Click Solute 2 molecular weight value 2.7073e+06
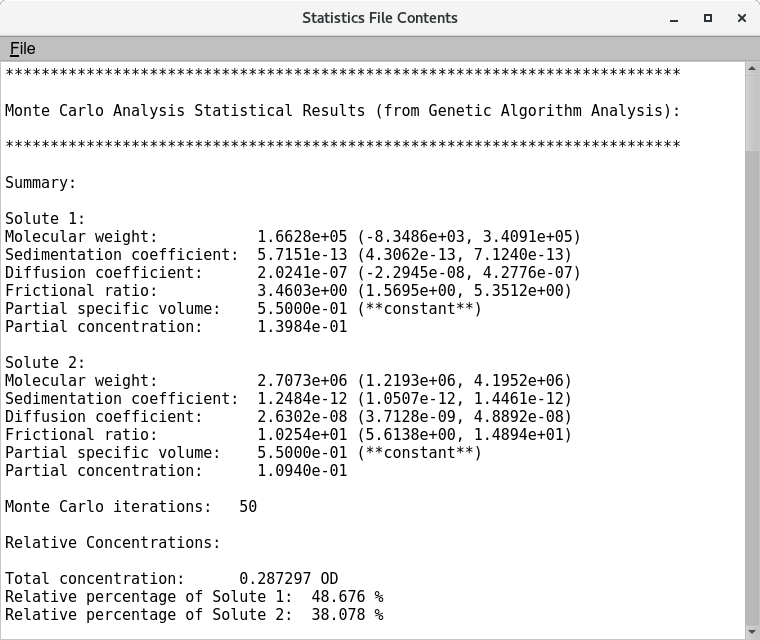The width and height of the screenshot is (760, 640). (302, 381)
